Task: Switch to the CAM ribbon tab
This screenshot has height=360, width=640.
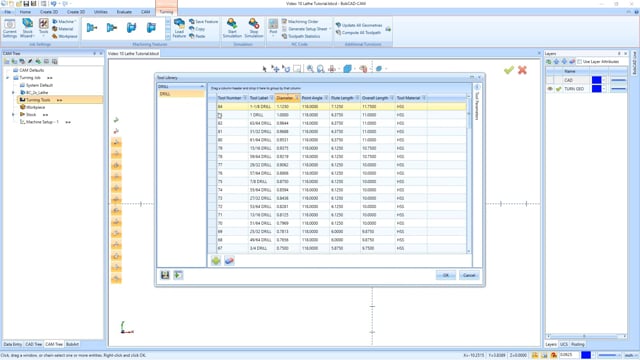Action: [145, 12]
